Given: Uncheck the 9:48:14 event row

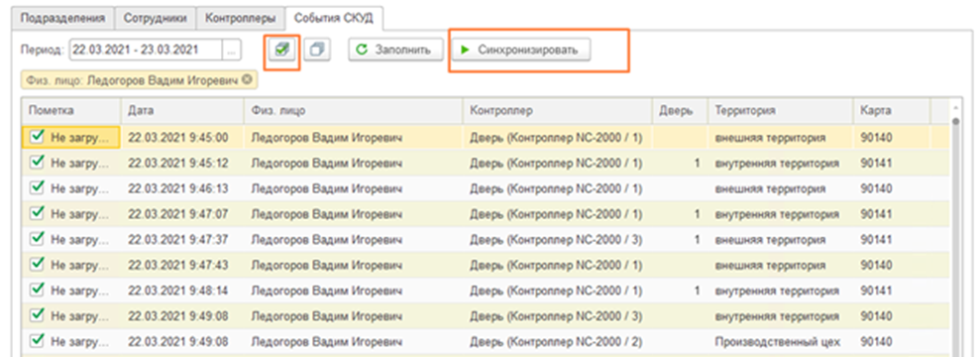Looking at the screenshot, I should [x=38, y=291].
